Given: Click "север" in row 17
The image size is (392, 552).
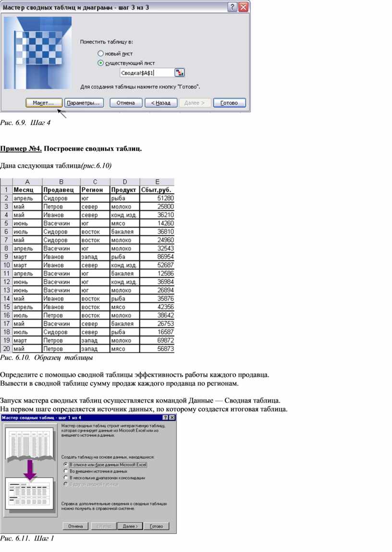Looking at the screenshot, I should [x=95, y=324].
